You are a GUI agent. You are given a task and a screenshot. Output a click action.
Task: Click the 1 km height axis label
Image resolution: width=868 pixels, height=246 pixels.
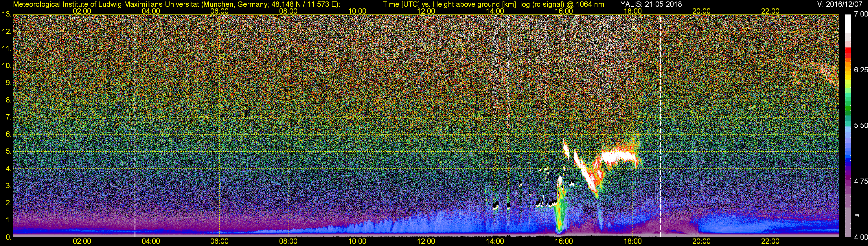coord(8,220)
